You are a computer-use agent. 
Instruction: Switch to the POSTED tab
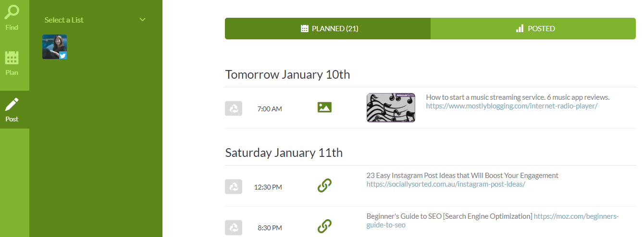[533, 28]
